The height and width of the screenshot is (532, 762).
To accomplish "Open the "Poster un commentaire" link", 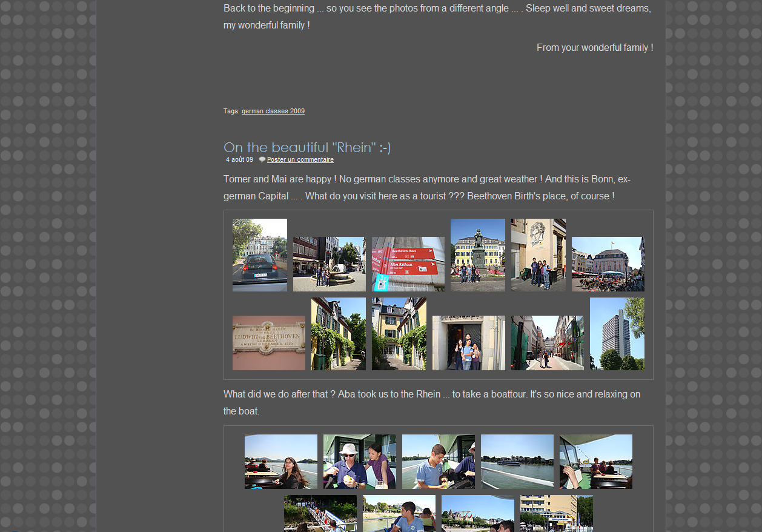I will tap(300, 160).
